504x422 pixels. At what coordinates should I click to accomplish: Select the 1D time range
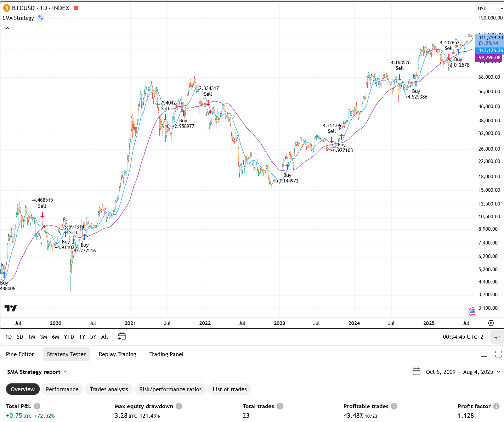click(9, 337)
